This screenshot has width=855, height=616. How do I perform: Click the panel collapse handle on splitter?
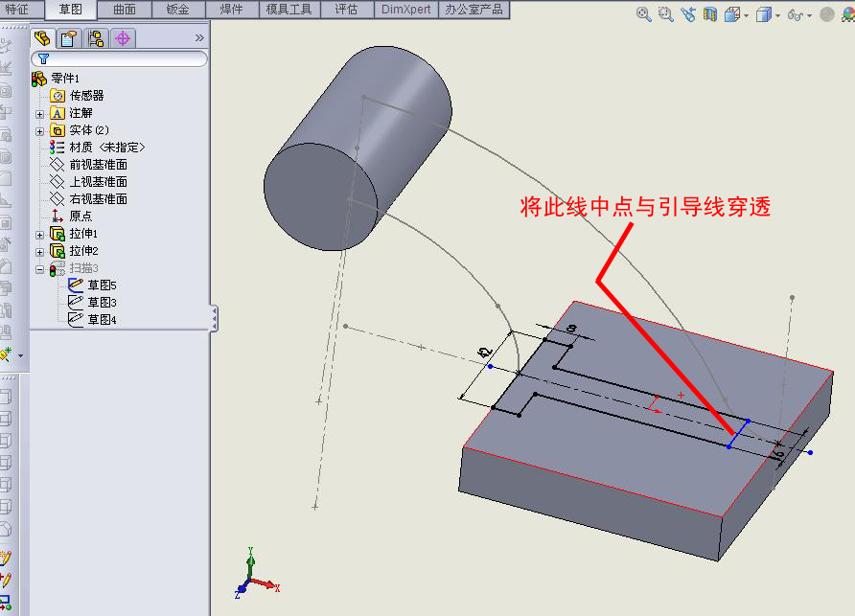tap(215, 318)
